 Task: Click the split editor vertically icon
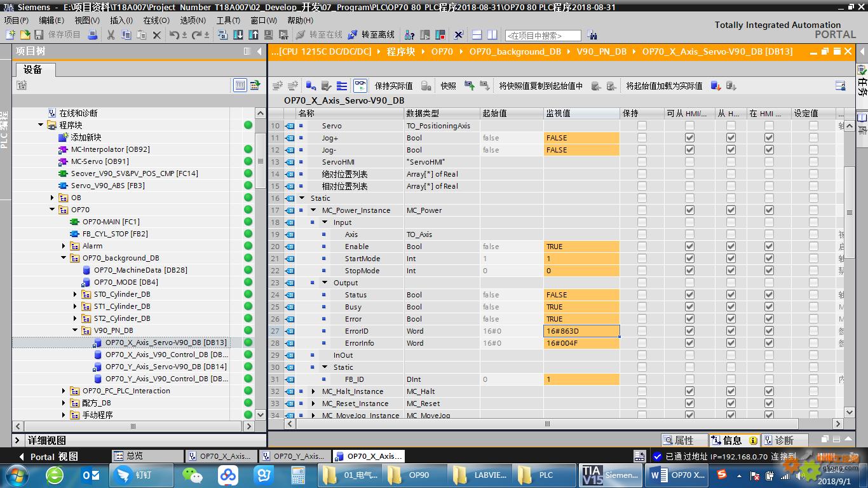(x=491, y=35)
